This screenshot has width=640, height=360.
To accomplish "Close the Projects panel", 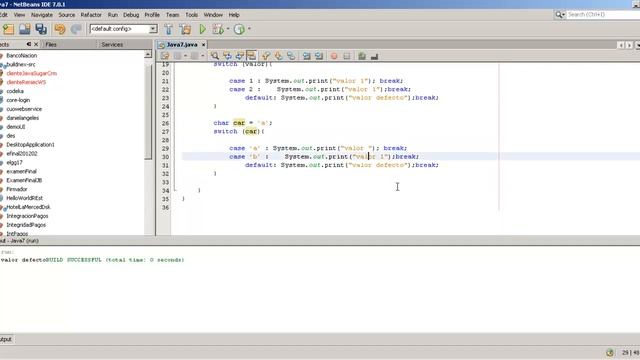I will pos(36,44).
